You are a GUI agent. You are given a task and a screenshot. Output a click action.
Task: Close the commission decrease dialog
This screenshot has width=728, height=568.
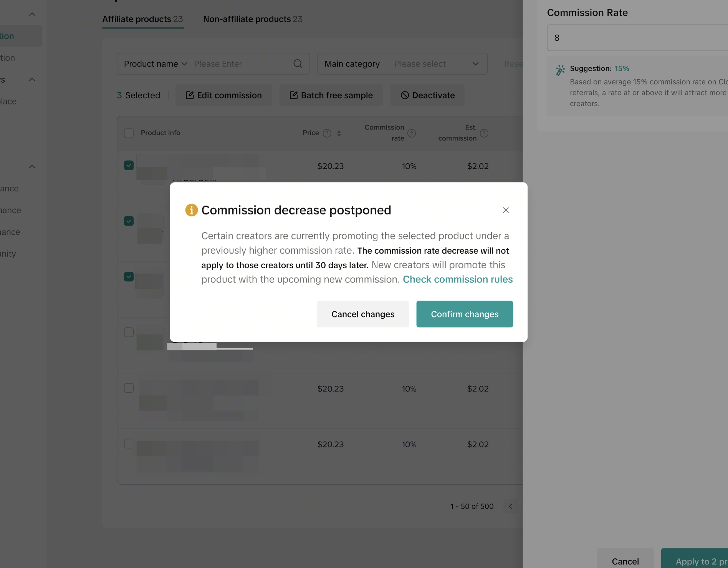(506, 210)
